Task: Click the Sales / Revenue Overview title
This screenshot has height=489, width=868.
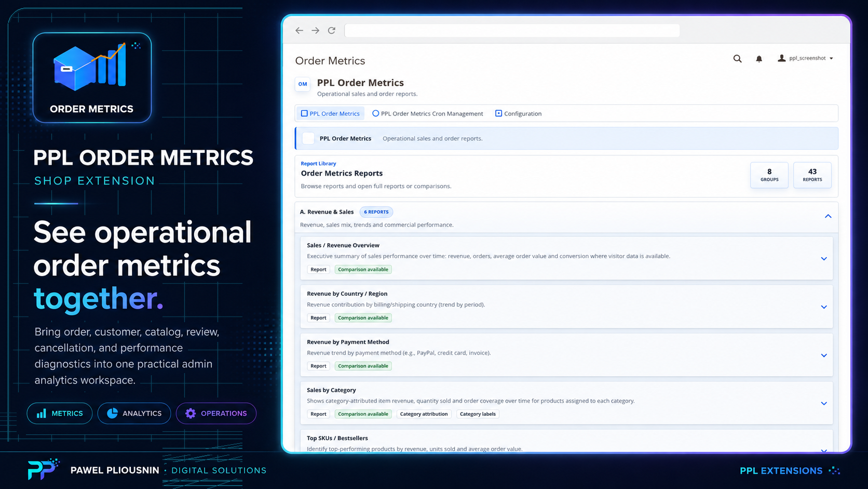Action: click(x=343, y=245)
